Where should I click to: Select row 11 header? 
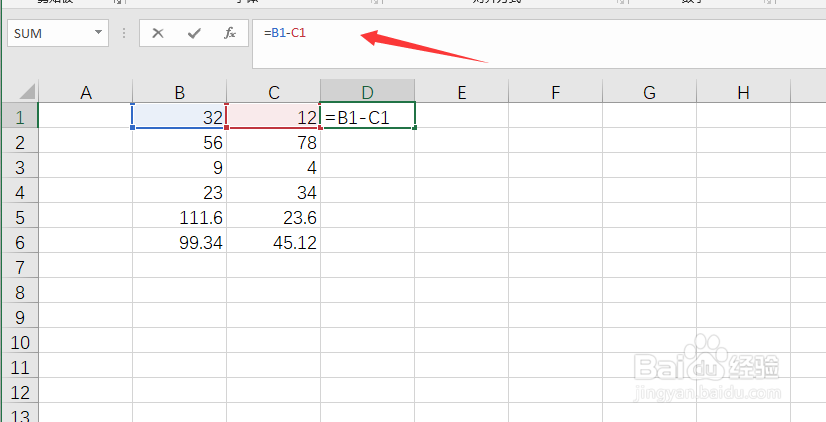coord(20,366)
